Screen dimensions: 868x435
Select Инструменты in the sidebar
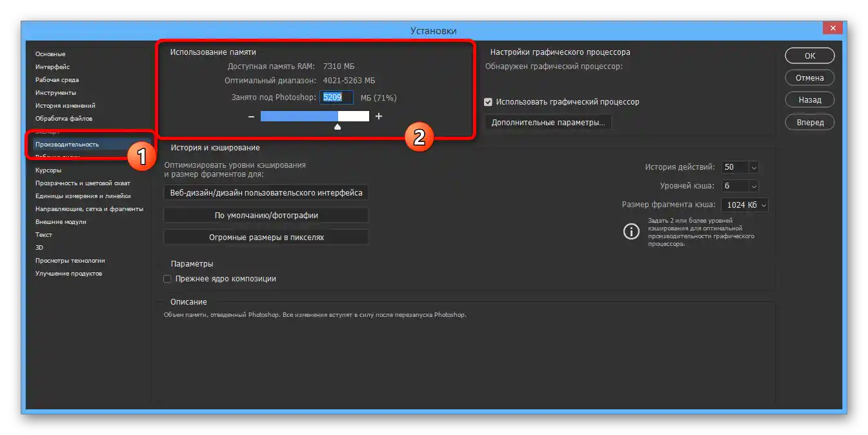[56, 93]
